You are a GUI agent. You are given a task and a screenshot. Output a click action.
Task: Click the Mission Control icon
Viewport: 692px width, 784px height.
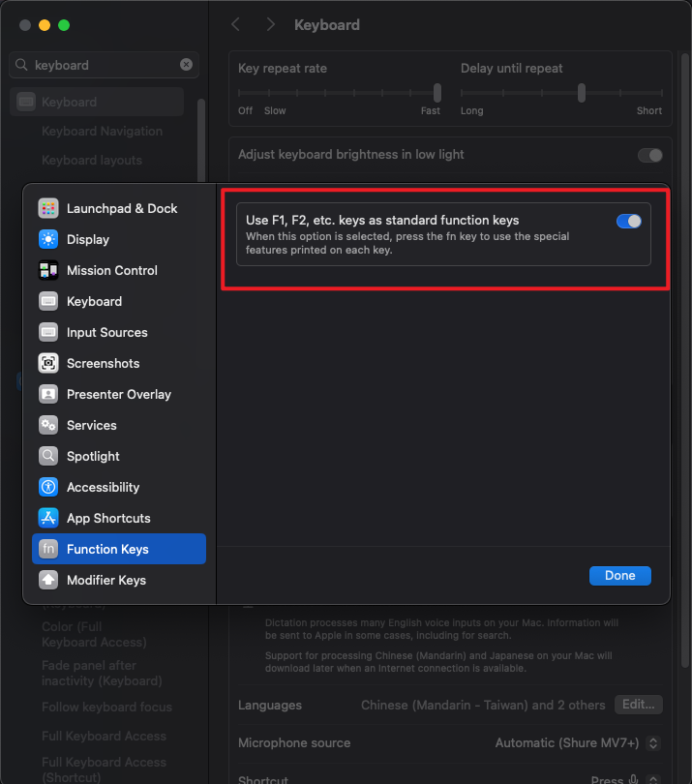[48, 270]
